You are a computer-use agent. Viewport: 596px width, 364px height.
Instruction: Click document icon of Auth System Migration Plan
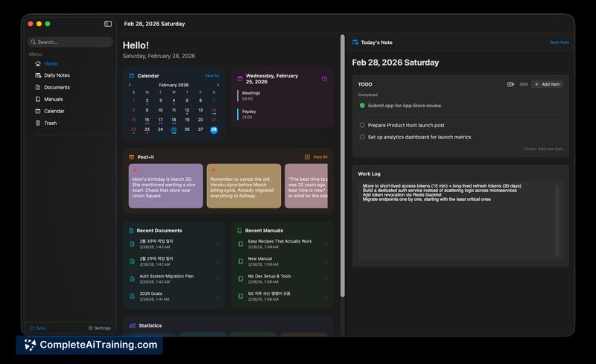pos(133,279)
